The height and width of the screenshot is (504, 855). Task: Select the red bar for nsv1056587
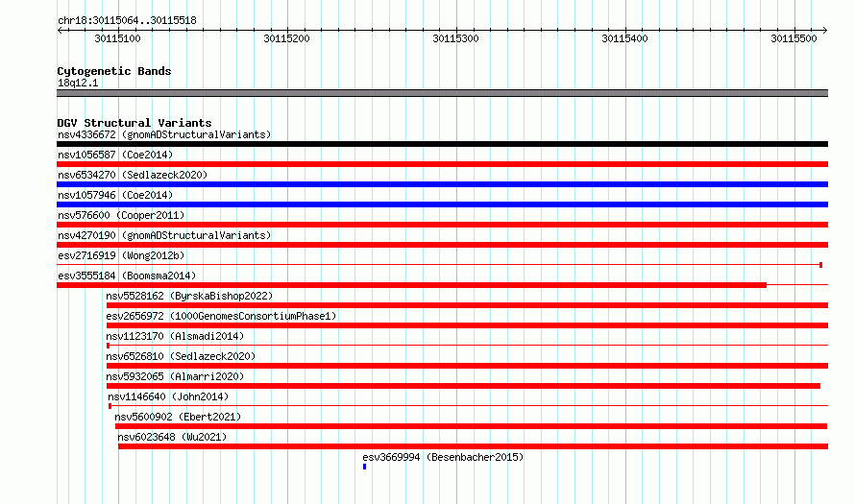442,164
